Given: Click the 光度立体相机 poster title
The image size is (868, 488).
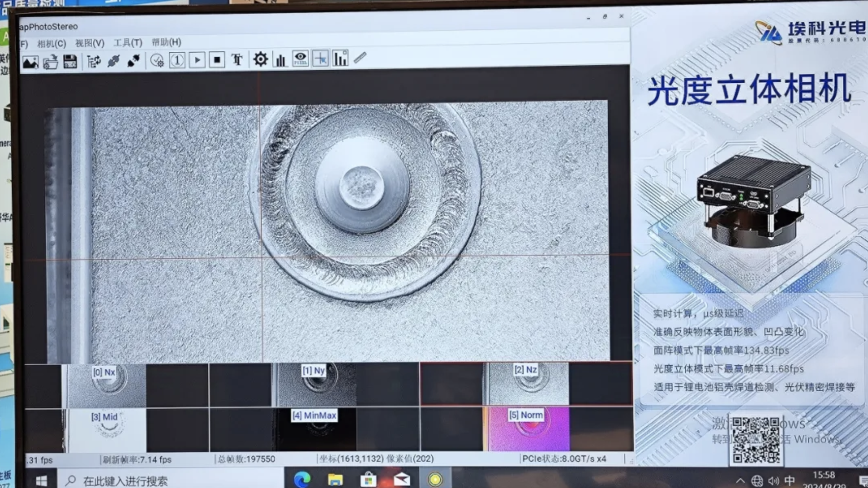Looking at the screenshot, I should pyautogui.click(x=749, y=90).
